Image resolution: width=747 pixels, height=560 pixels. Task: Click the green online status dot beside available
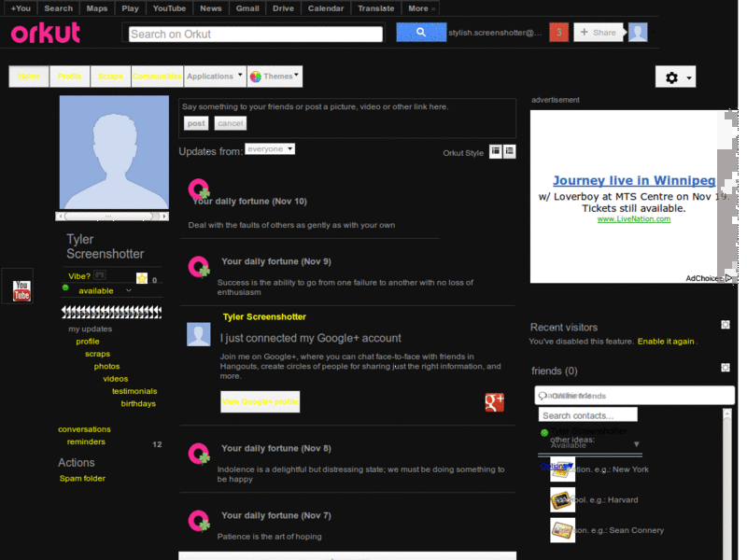coord(65,287)
